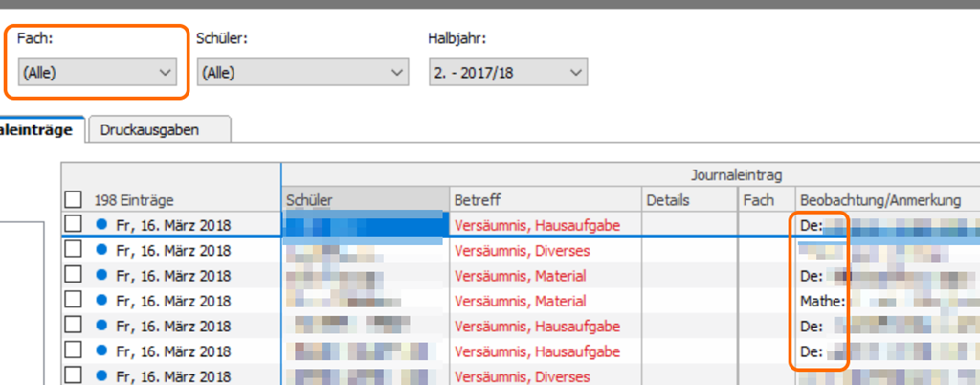
Task: Click the Fach column header in the table
Action: (x=765, y=199)
